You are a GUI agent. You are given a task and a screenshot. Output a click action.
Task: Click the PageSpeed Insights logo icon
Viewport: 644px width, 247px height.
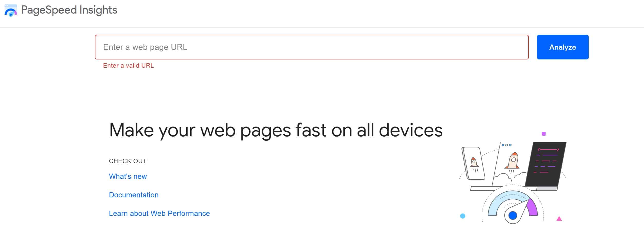click(11, 11)
